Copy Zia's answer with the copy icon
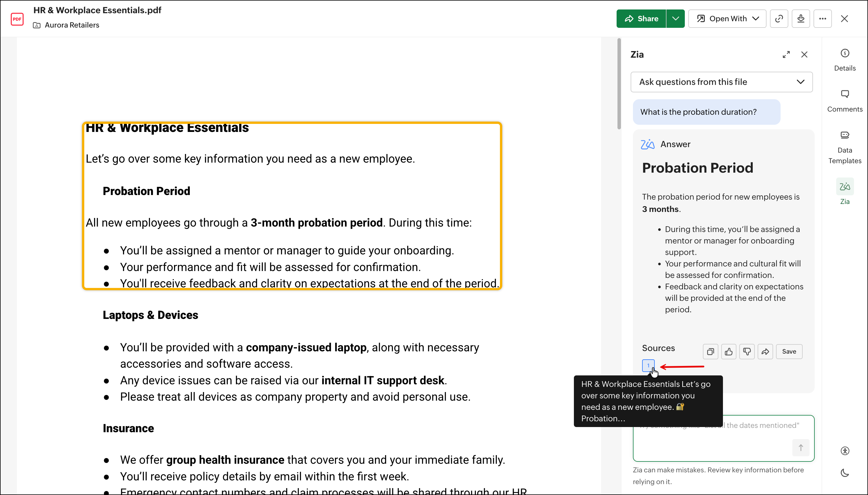Screen dimensions: 868x495 point(710,352)
